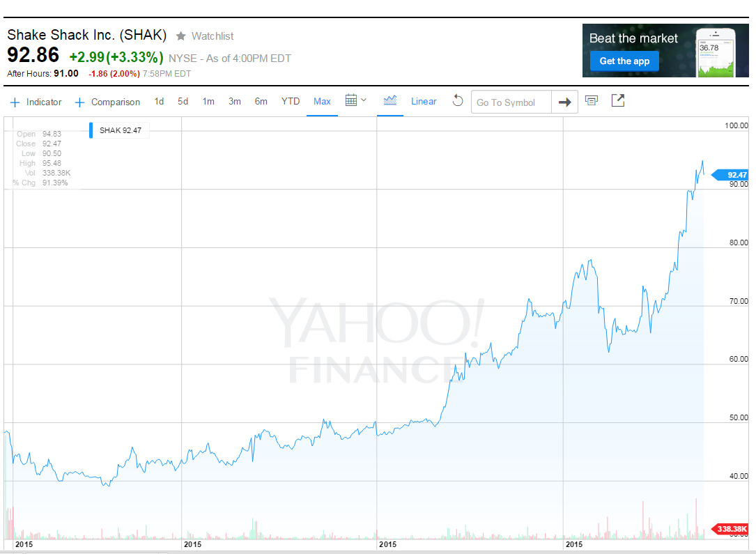Click the -1.86 (2.00%) after-hours change
This screenshot has width=756, height=554.
point(114,74)
